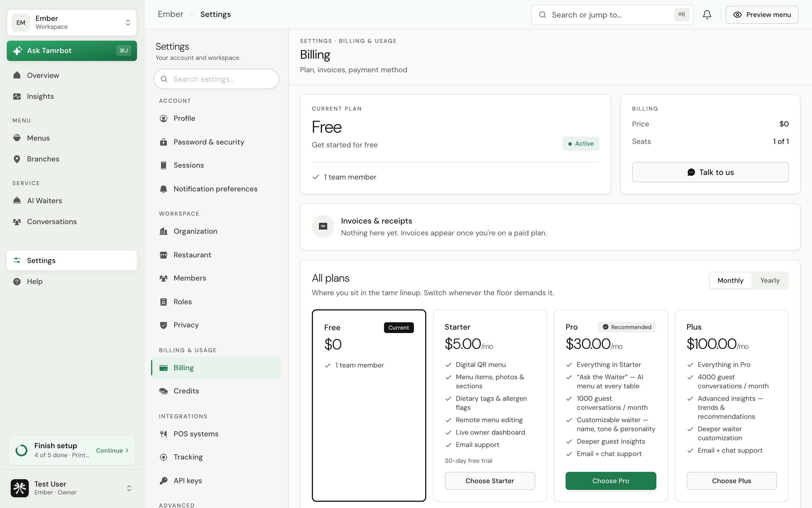Click the Organization building icon
Viewport: 812px width, 508px height.
point(164,231)
